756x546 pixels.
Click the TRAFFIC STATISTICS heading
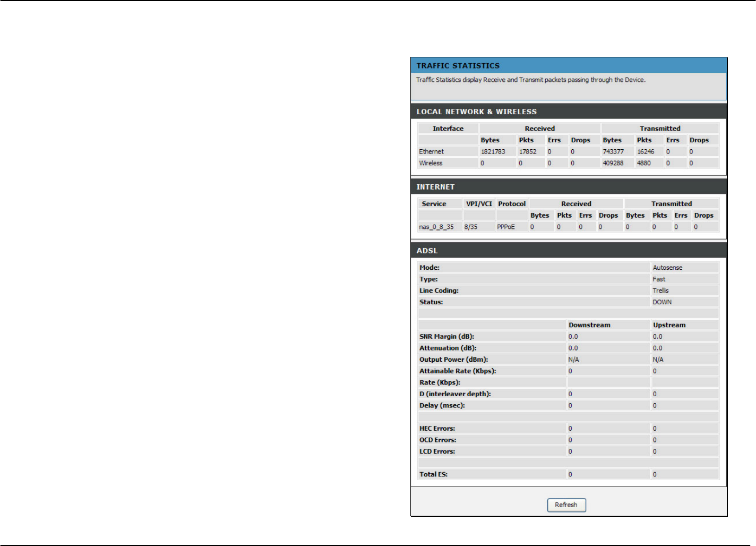click(458, 66)
